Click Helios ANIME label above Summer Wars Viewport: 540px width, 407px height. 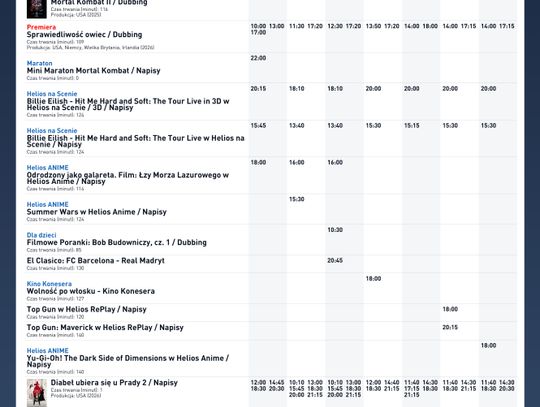click(48, 205)
